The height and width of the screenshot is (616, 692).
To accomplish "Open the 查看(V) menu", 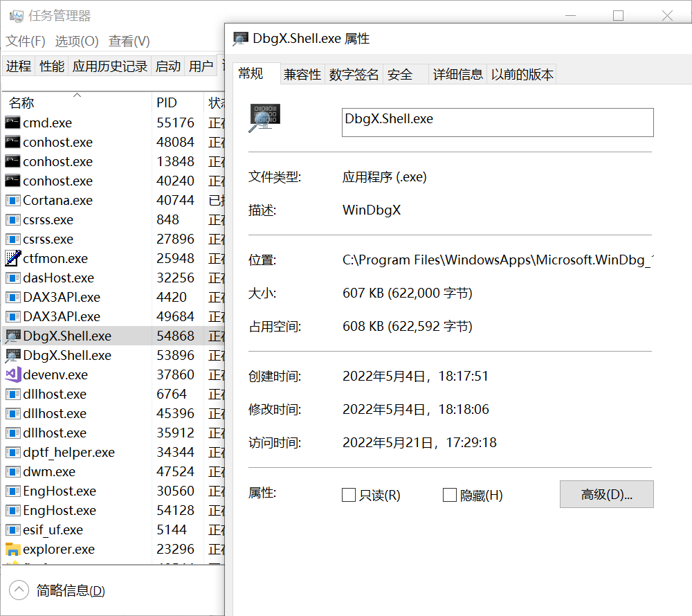I will click(x=129, y=41).
